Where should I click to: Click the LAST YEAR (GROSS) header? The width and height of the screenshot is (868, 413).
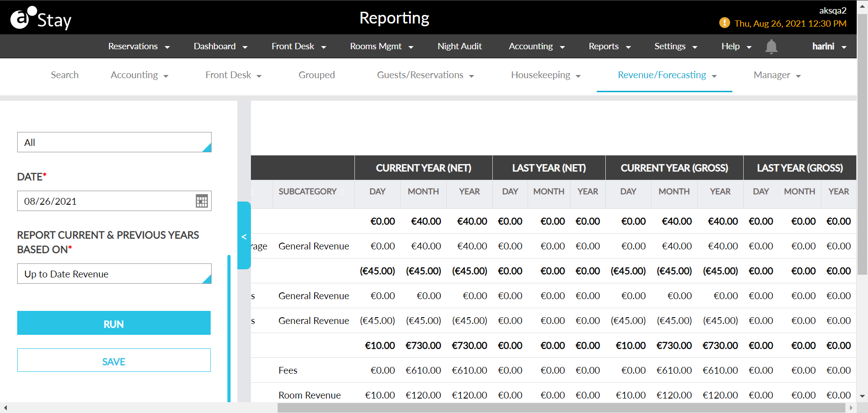(800, 168)
